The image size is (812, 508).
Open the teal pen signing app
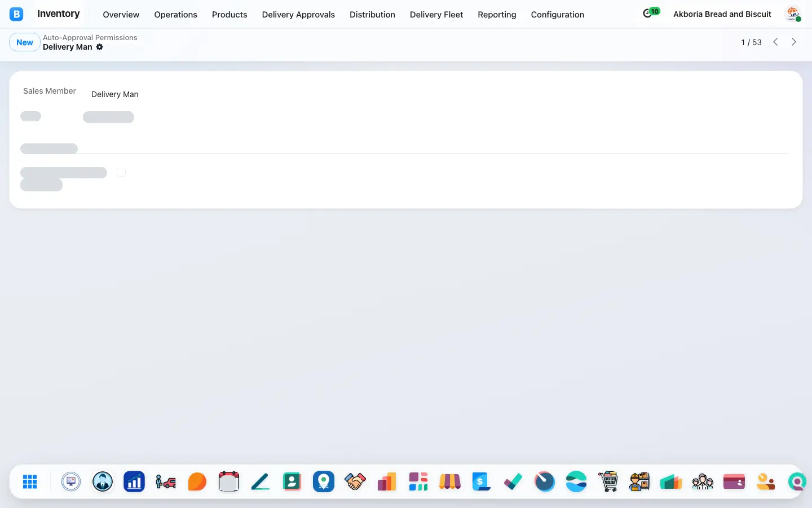[261, 481]
